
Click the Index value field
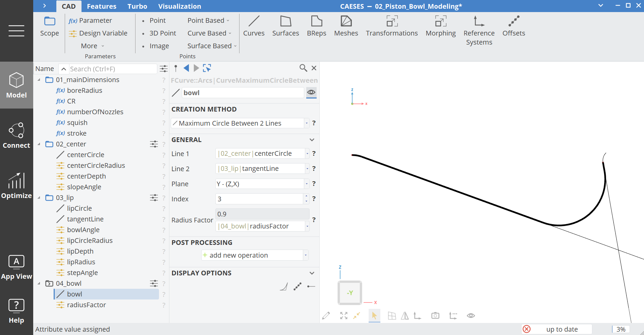click(x=259, y=199)
